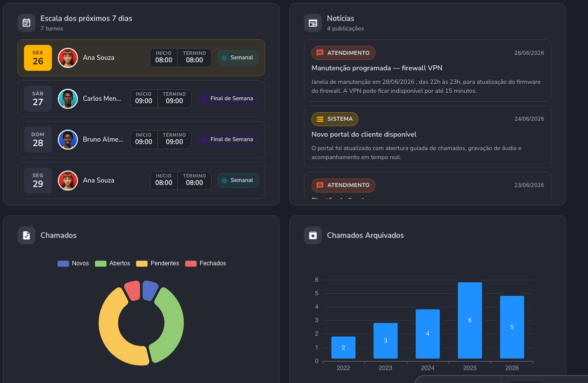Select the blue Novos donut segment

point(150,290)
